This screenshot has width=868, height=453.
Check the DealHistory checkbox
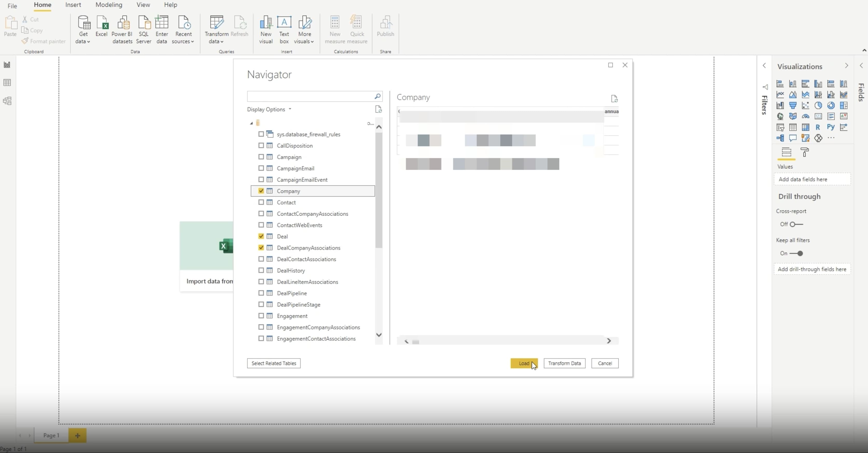261,270
